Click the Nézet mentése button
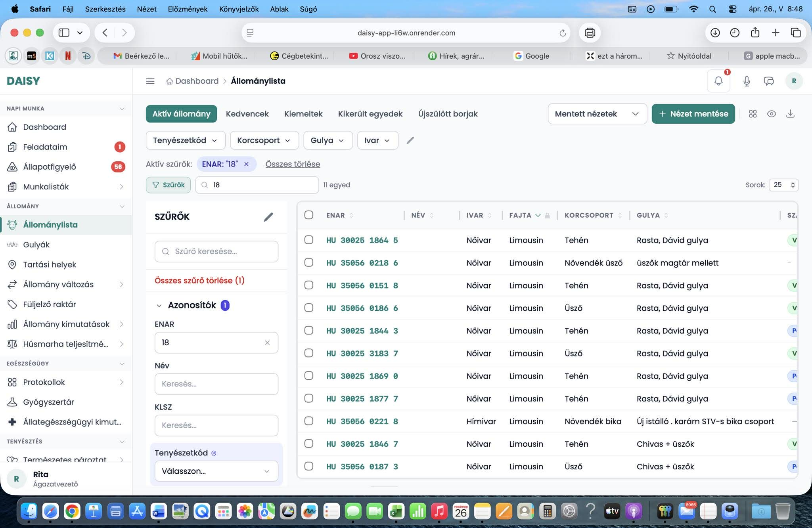The width and height of the screenshot is (812, 528). 693,114
